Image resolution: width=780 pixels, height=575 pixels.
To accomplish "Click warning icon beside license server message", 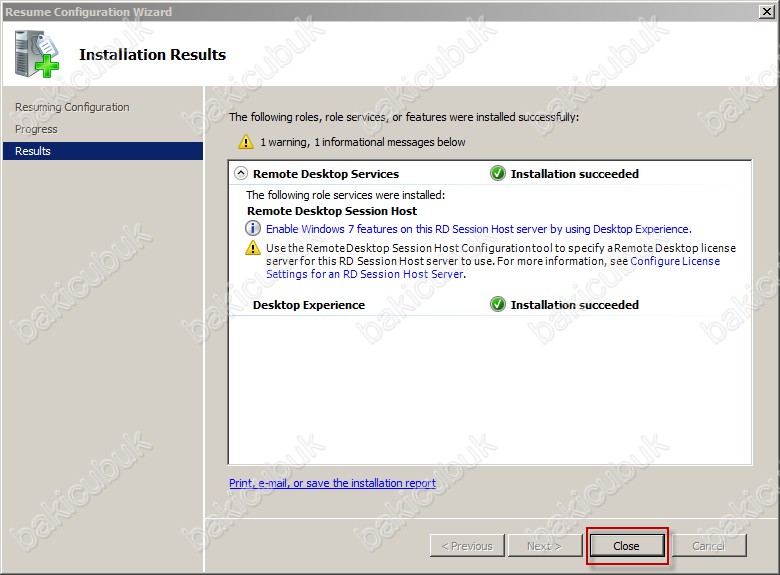I will 253,247.
